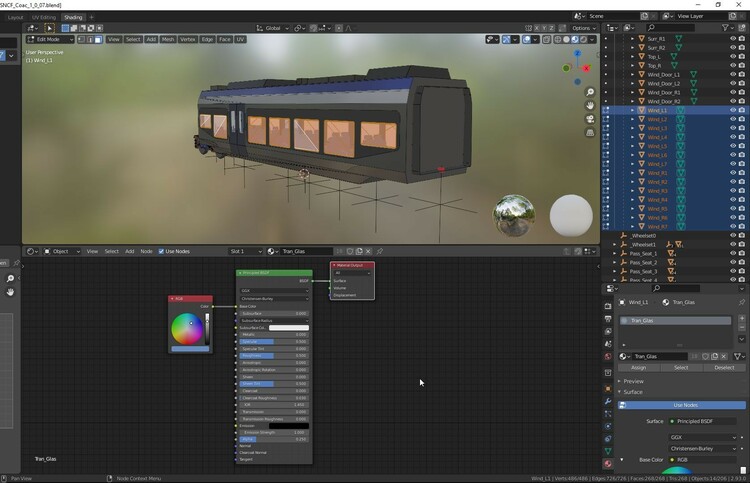Open the Modifier wrench properties tab
This screenshot has height=483, width=750.
pos(608,401)
